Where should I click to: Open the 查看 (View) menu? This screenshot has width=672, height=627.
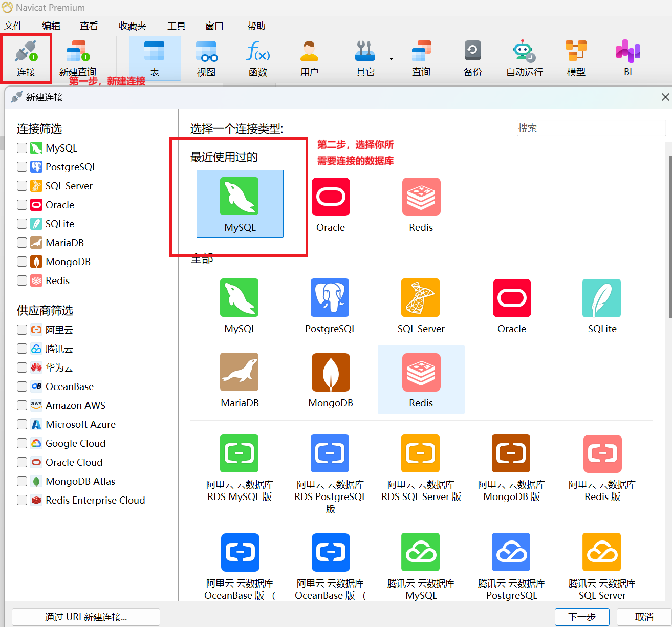coord(89,26)
